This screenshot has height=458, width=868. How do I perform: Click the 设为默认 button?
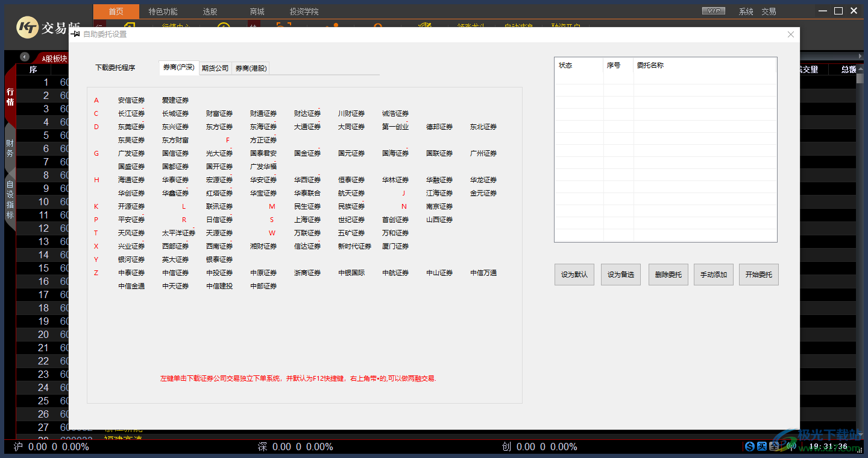pos(575,275)
